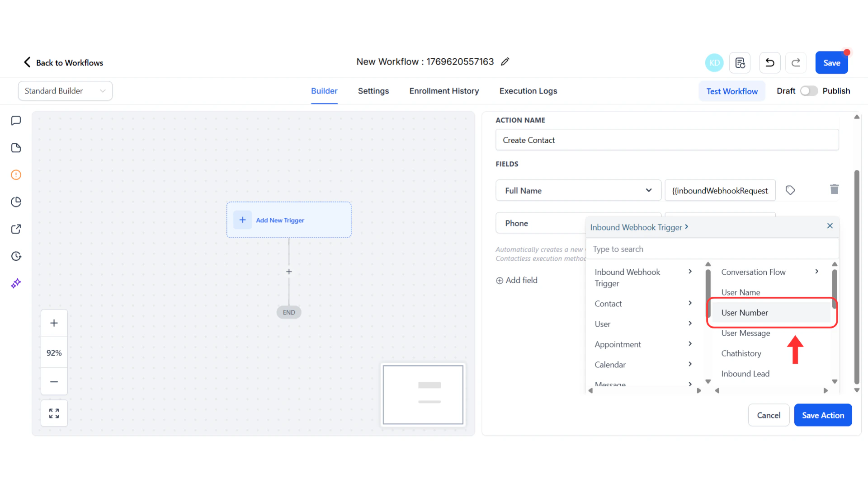Click the orange alert icon in the sidebar
Screen dimensions: 868x488
tap(16, 174)
